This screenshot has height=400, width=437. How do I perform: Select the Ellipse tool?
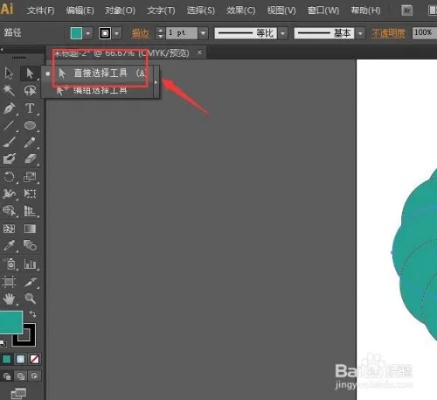(x=30, y=126)
